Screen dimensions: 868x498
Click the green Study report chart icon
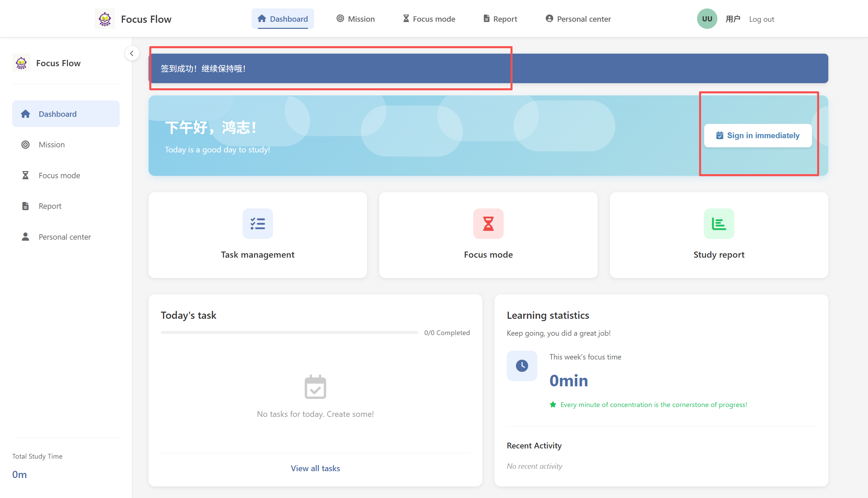718,224
